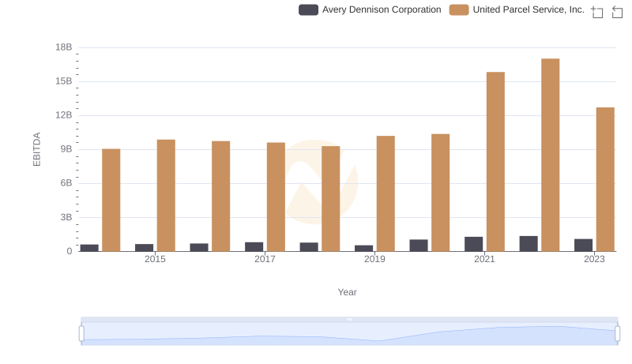Select the 2019 Avery Dennison bar
The image size is (632, 364).
[x=364, y=249]
